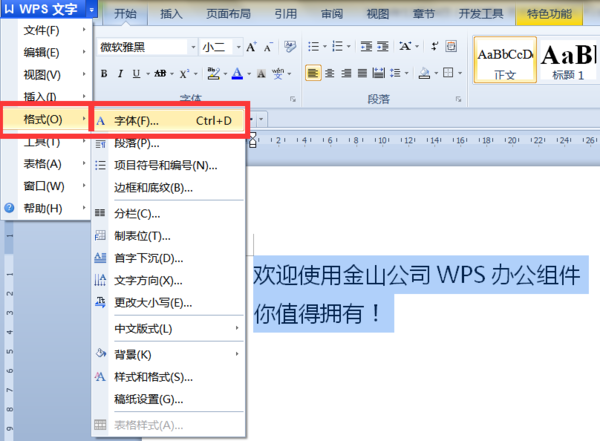This screenshot has height=441, width=600.
Task: Open the font name dropdown
Action: click(193, 47)
